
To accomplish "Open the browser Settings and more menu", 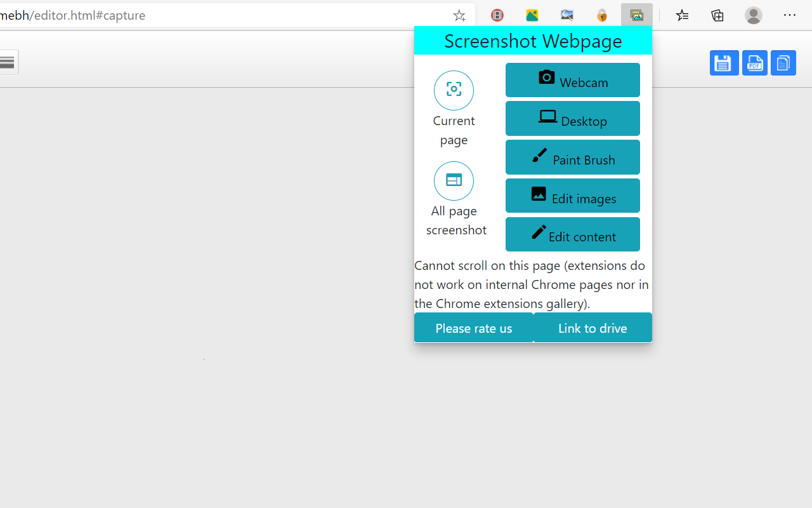I will coord(789,15).
